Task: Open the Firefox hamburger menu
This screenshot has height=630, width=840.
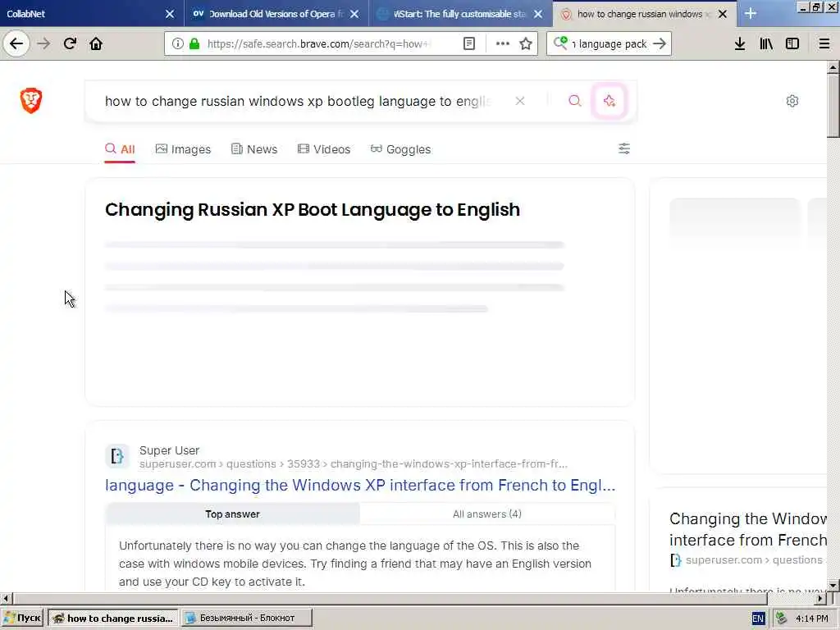Action: 824,43
